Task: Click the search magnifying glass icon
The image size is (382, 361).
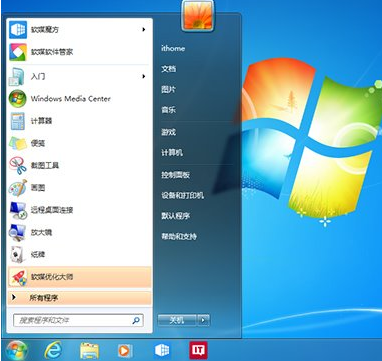Action: click(136, 320)
